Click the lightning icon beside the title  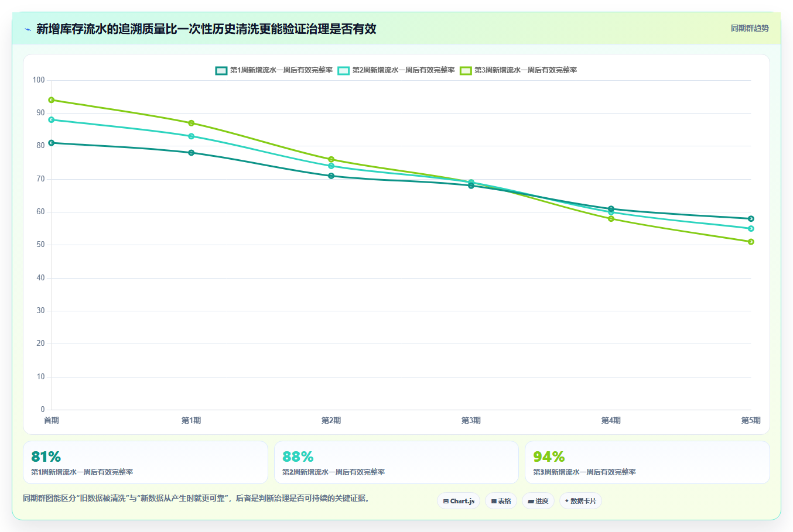28,29
